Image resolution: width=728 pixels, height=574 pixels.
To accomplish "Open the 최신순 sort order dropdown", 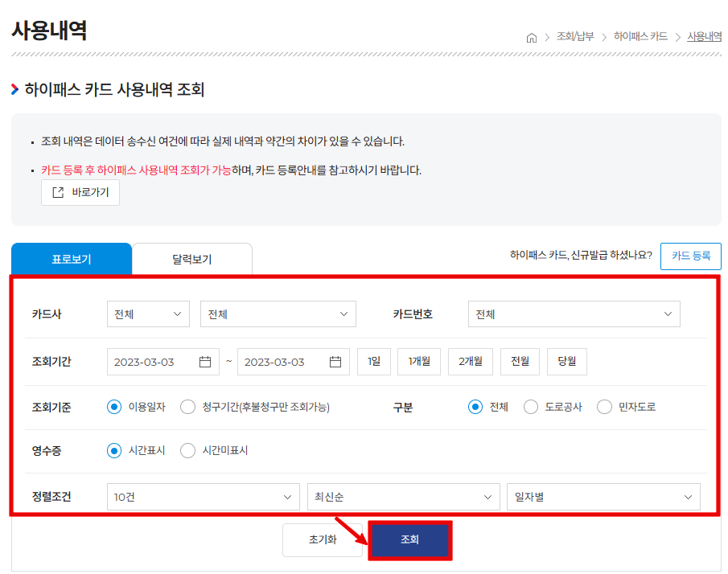I will 404,496.
